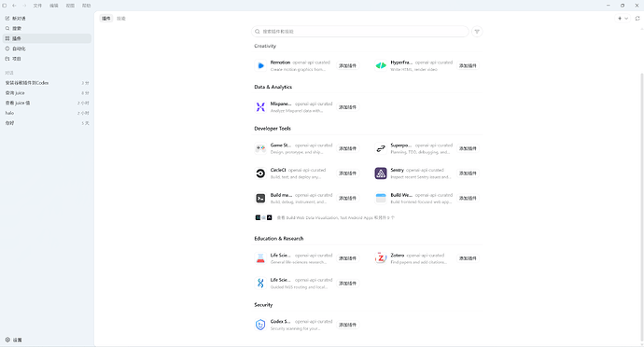Open conversation halo
This screenshot has width=644, height=347.
[47, 113]
